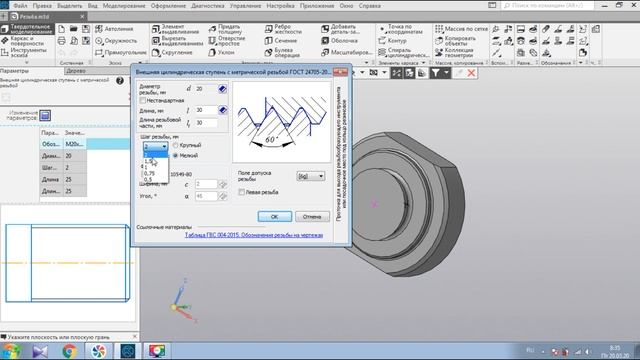Open the Моделирование menu
Image resolution: width=640 pixels, height=360 pixels.
coord(124,6)
